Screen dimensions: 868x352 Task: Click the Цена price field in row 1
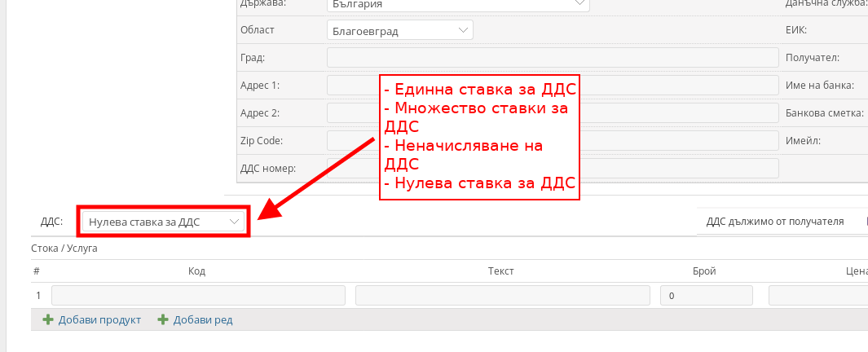[817, 295]
